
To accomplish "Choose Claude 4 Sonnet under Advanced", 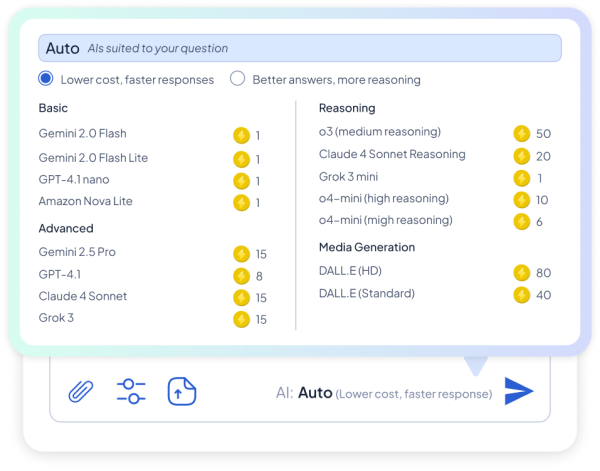I will coord(83,296).
